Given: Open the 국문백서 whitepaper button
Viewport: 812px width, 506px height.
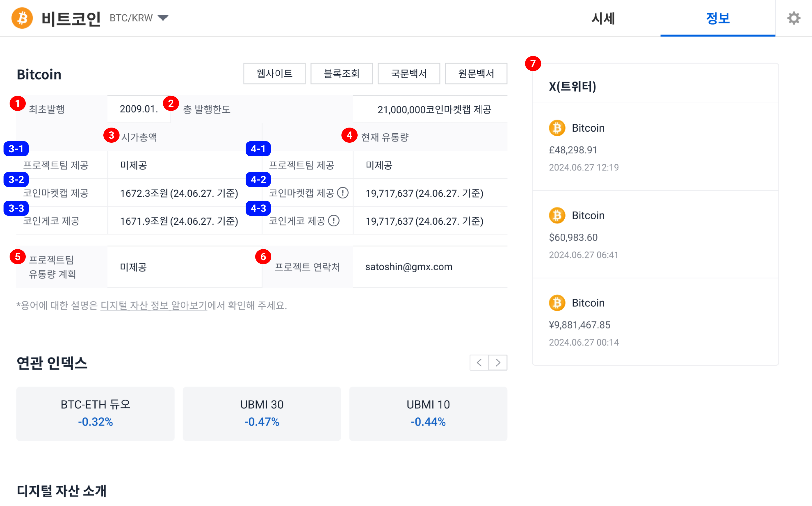Looking at the screenshot, I should [409, 74].
